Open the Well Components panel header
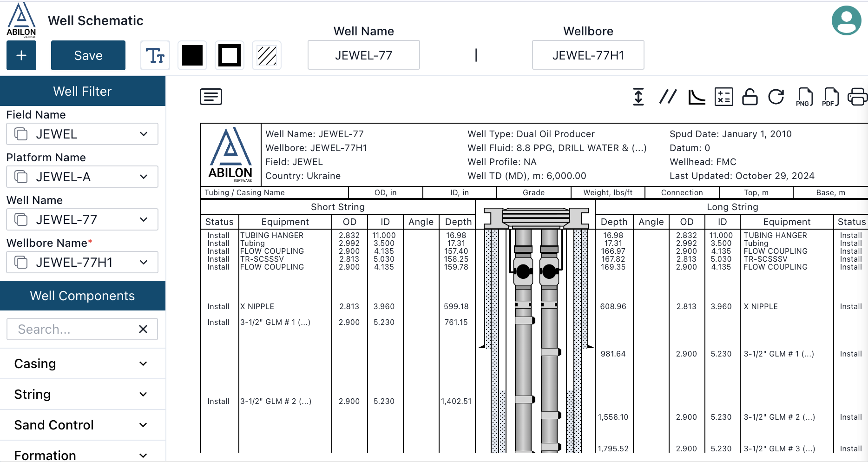This screenshot has width=868, height=462. (82, 296)
